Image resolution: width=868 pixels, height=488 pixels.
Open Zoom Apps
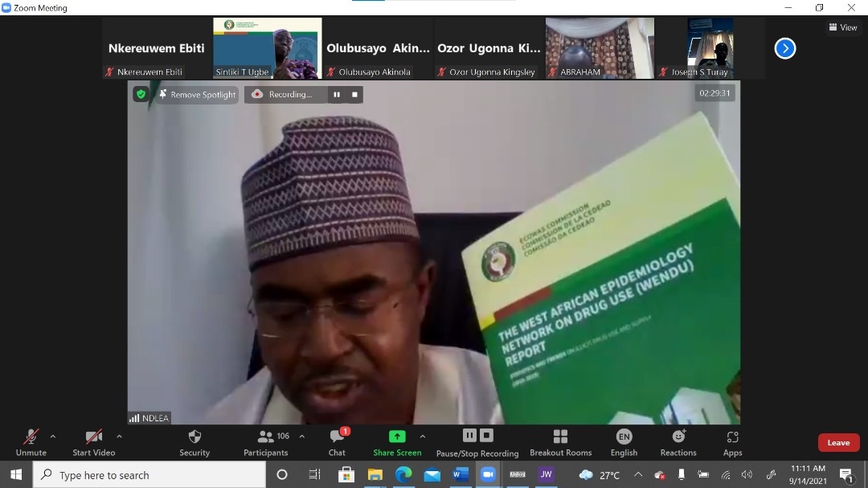click(x=732, y=443)
